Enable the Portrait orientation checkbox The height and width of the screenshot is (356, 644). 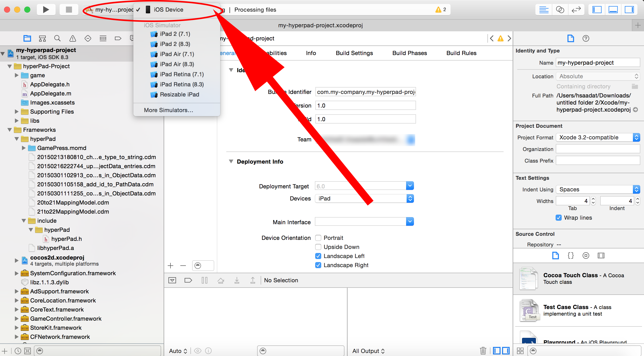(318, 238)
